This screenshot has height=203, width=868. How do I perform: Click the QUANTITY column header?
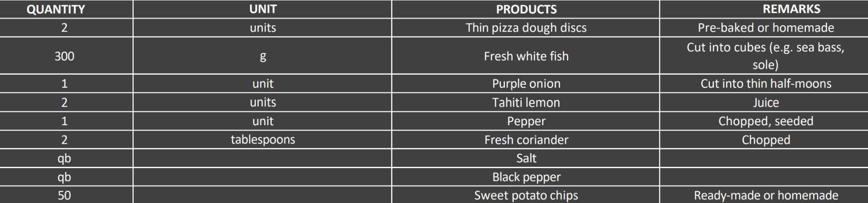coord(56,9)
